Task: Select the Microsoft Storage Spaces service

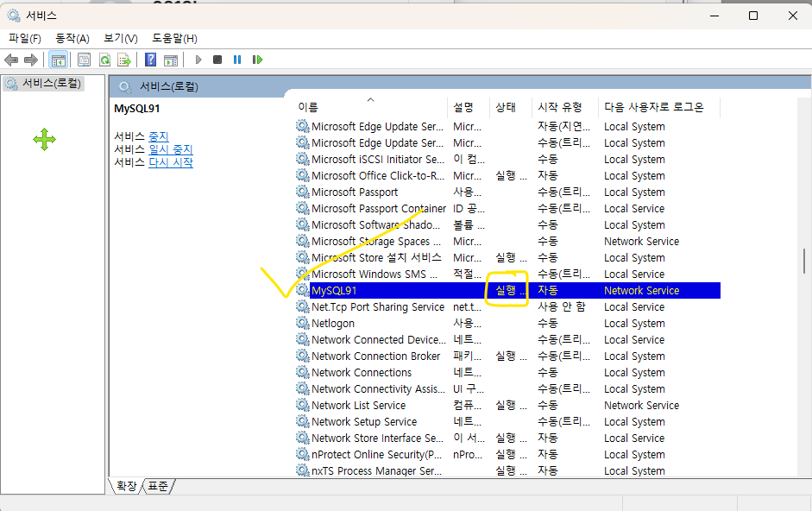Action: click(507, 241)
